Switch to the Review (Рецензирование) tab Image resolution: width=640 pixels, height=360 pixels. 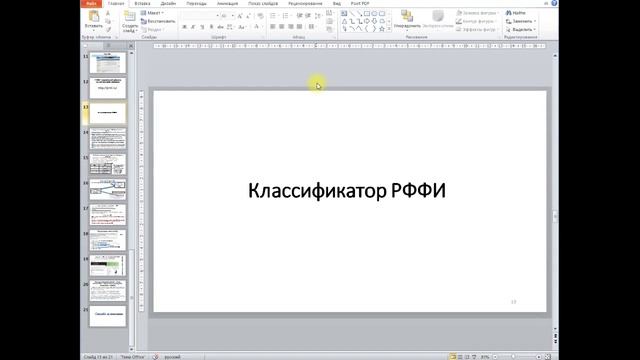305,3
